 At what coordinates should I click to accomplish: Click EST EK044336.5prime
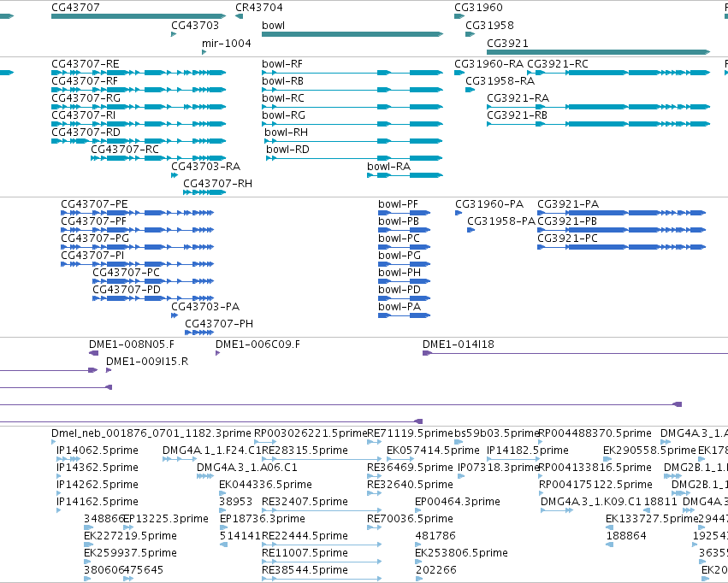[x=222, y=493]
